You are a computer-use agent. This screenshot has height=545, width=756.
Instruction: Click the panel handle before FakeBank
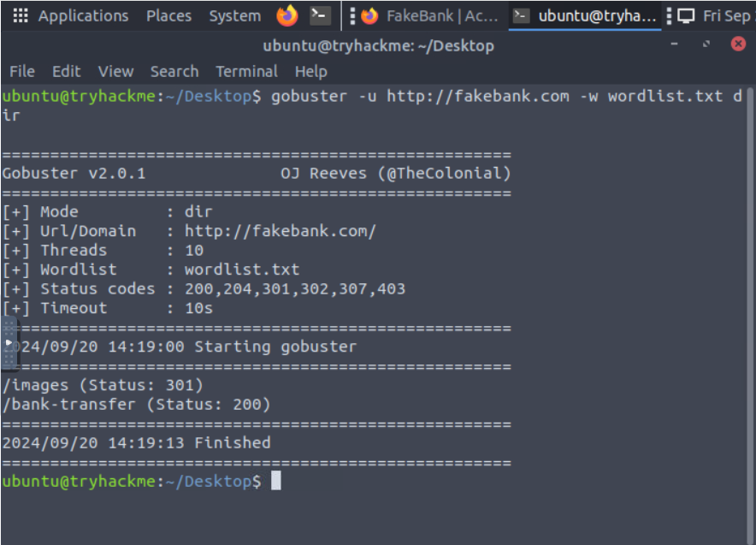click(352, 16)
